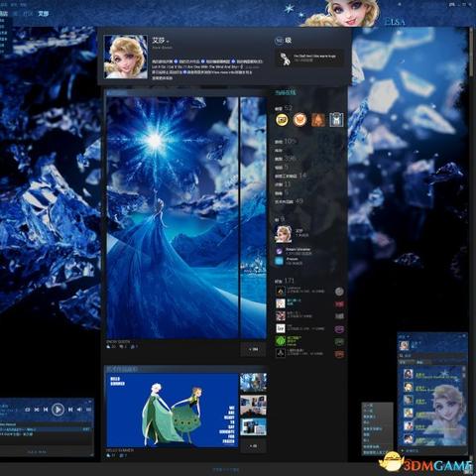Select the highlighted track in music player list
The image size is (476, 476).
[x=45, y=429]
